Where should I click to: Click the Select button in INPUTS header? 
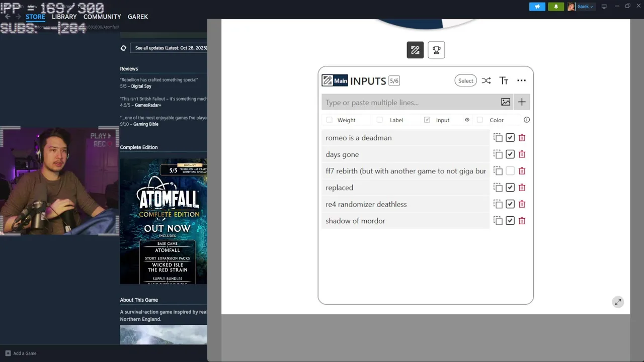(465, 80)
